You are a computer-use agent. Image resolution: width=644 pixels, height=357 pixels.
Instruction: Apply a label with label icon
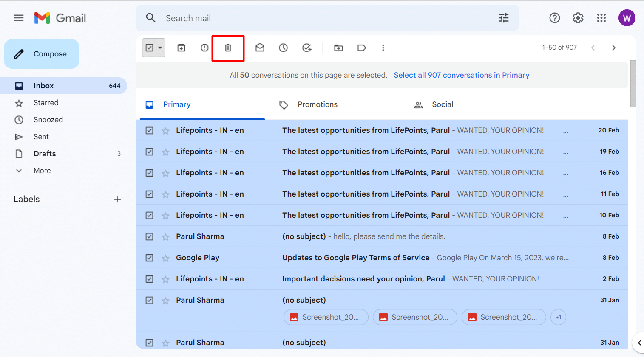[x=362, y=48]
